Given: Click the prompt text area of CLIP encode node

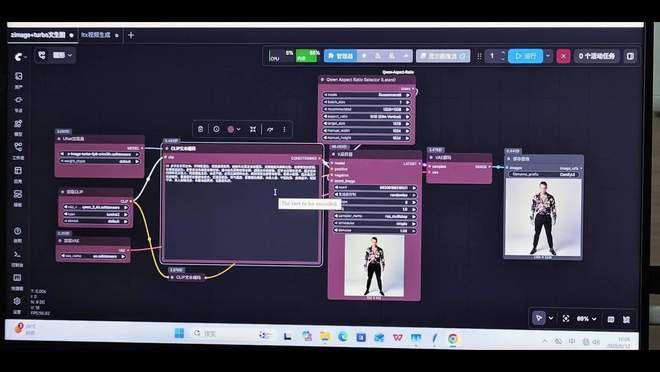Looking at the screenshot, I should pyautogui.click(x=241, y=213).
